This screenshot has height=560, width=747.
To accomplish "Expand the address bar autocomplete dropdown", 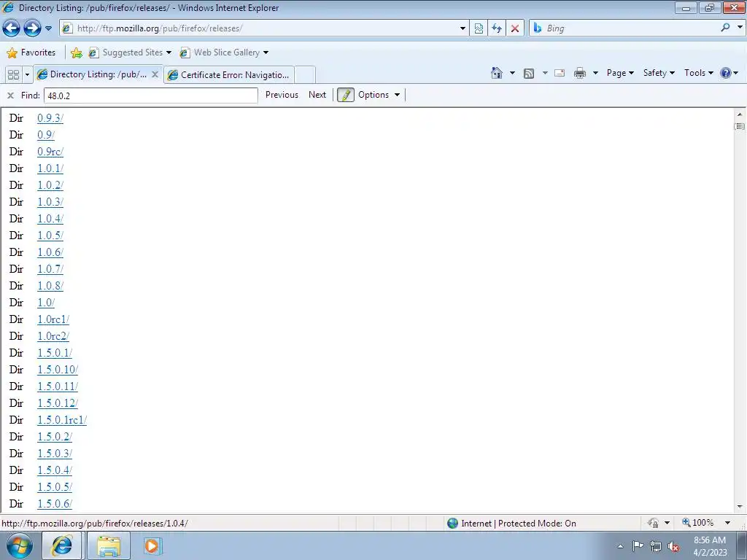I will click(x=462, y=28).
